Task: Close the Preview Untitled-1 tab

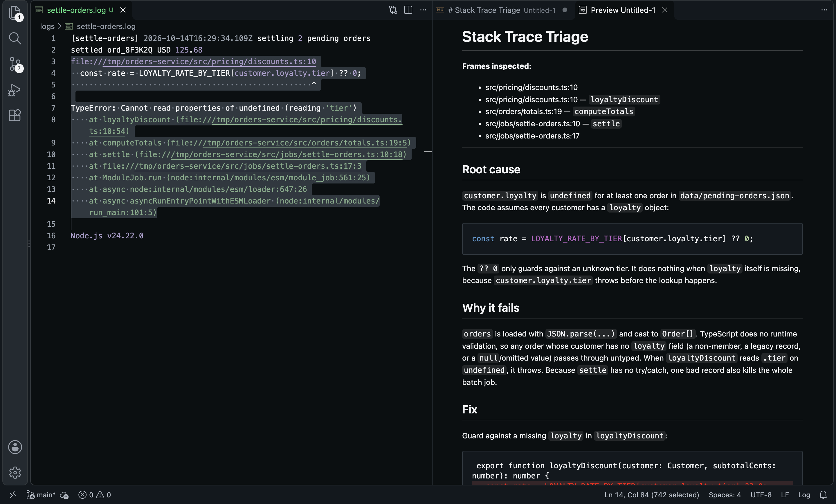Action: (665, 10)
